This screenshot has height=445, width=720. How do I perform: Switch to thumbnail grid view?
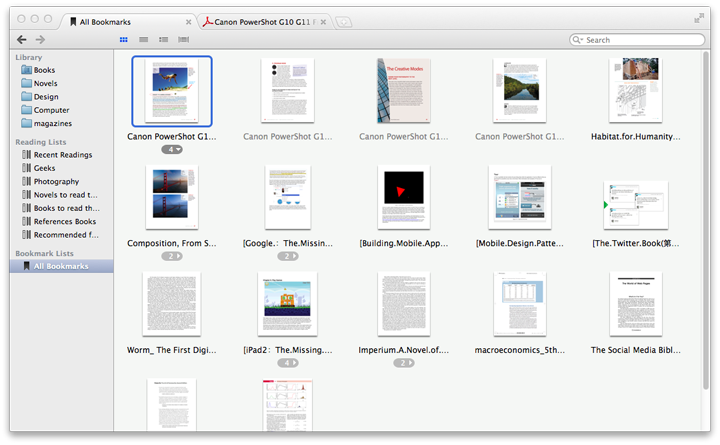click(124, 39)
